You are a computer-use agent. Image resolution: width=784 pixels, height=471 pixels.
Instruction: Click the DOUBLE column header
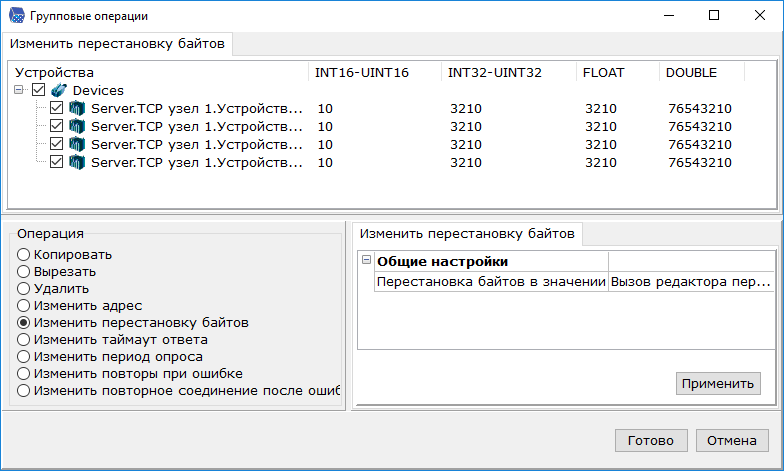(702, 72)
